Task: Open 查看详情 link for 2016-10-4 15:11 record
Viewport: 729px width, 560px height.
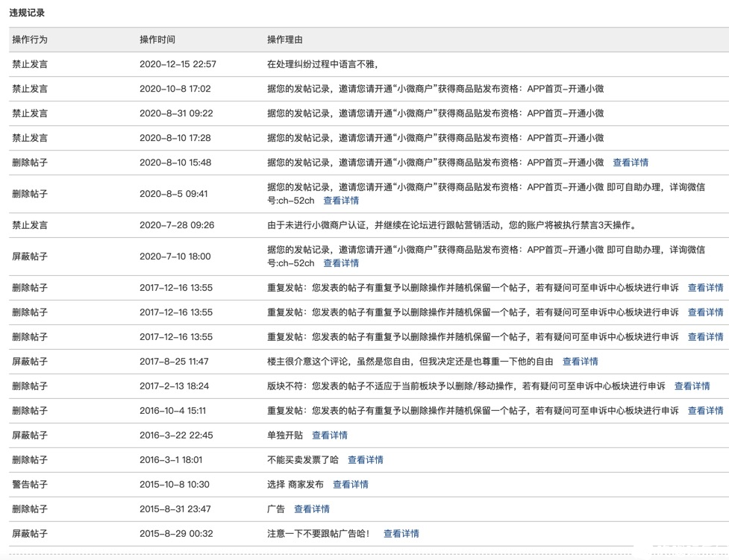Action: pos(706,411)
